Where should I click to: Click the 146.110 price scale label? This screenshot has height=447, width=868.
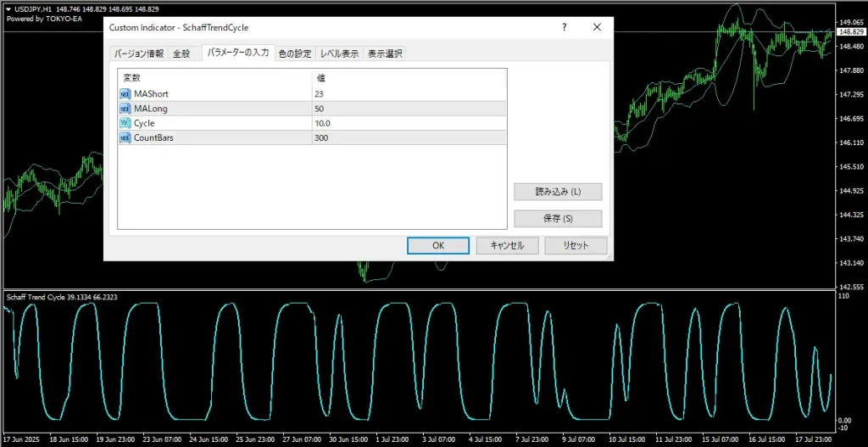(852, 142)
